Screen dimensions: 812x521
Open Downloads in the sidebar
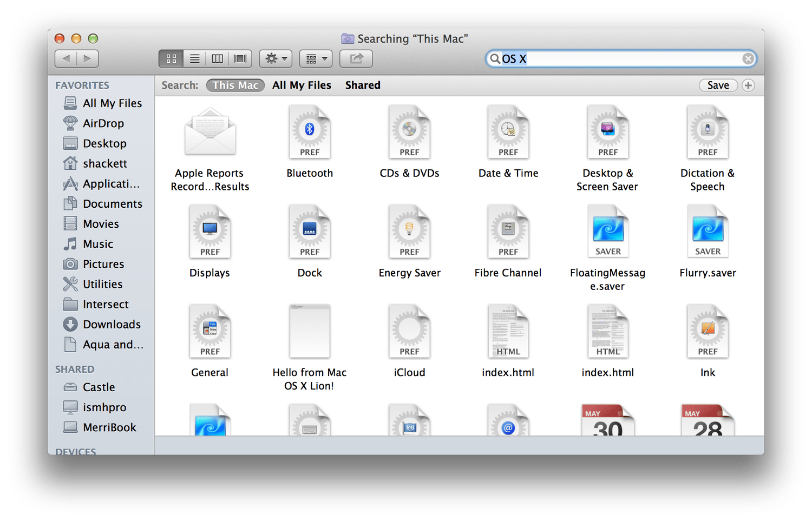pyautogui.click(x=102, y=324)
